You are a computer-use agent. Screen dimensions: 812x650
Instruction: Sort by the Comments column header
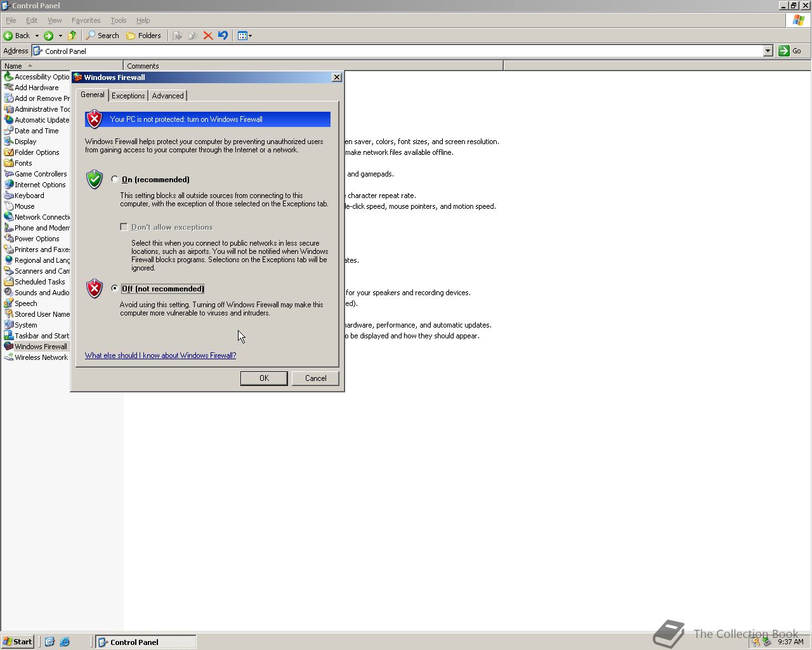coord(313,66)
